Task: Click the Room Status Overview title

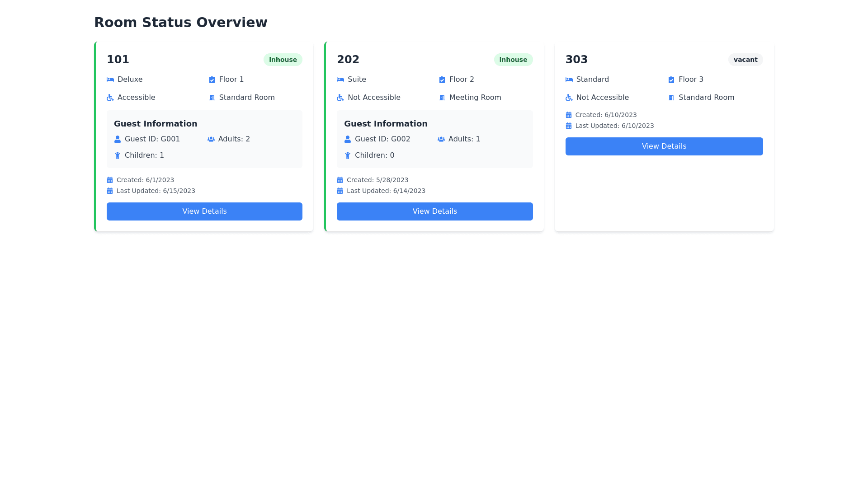Action: [x=180, y=22]
